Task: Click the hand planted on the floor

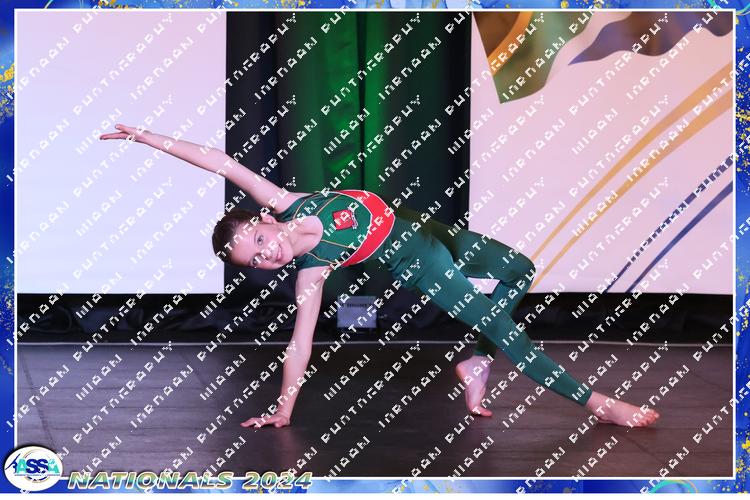Action: [264, 420]
